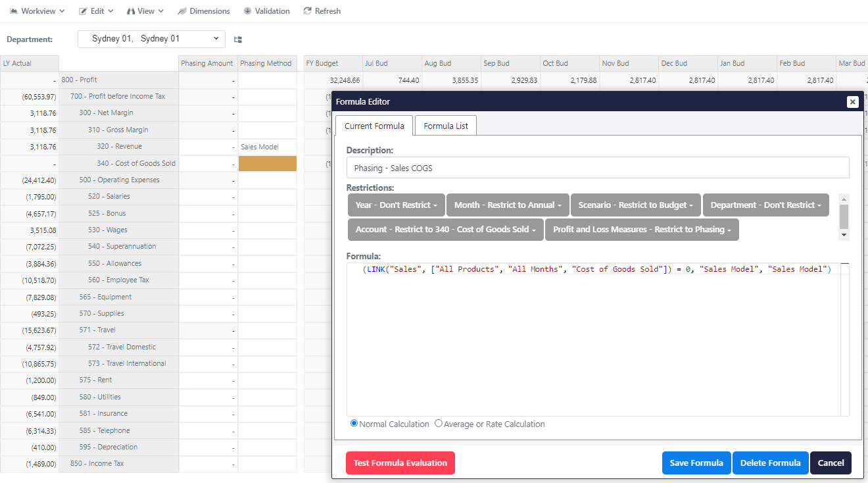Click the highlighted orange Phasing Method cell

tap(267, 164)
